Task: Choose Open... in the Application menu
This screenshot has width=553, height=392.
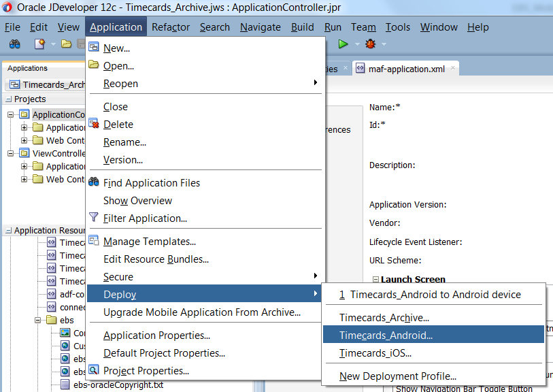Action: click(x=204, y=65)
